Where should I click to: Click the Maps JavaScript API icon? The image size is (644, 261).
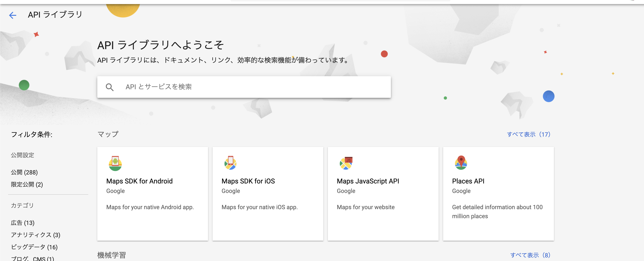click(x=346, y=163)
